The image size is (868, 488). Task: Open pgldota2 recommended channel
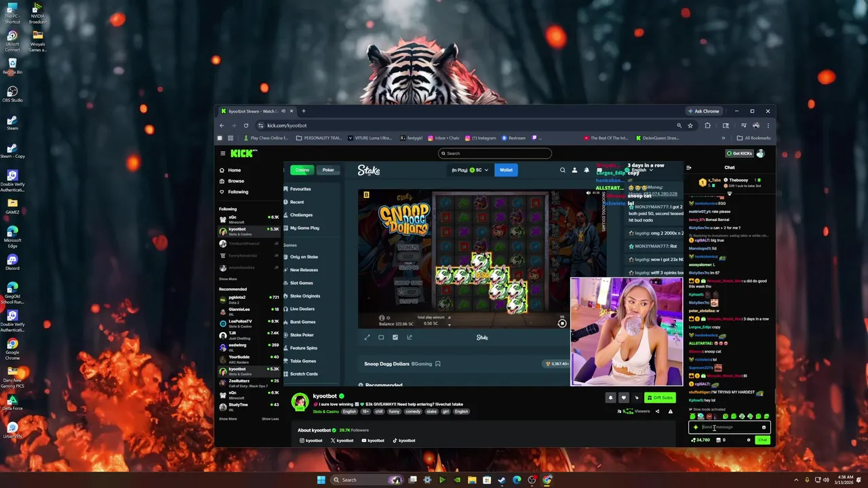[x=249, y=299]
